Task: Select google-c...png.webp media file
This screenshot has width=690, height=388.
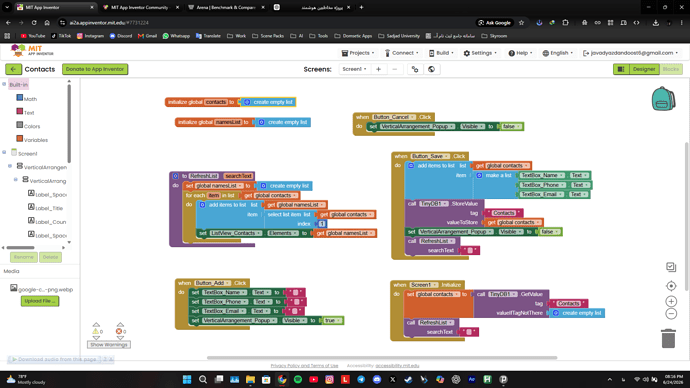Action: coord(42,289)
